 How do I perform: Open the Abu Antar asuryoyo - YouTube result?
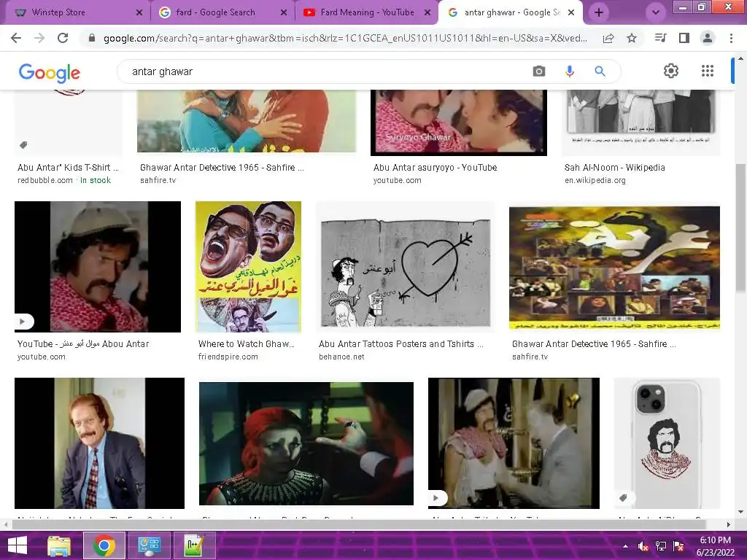point(435,168)
